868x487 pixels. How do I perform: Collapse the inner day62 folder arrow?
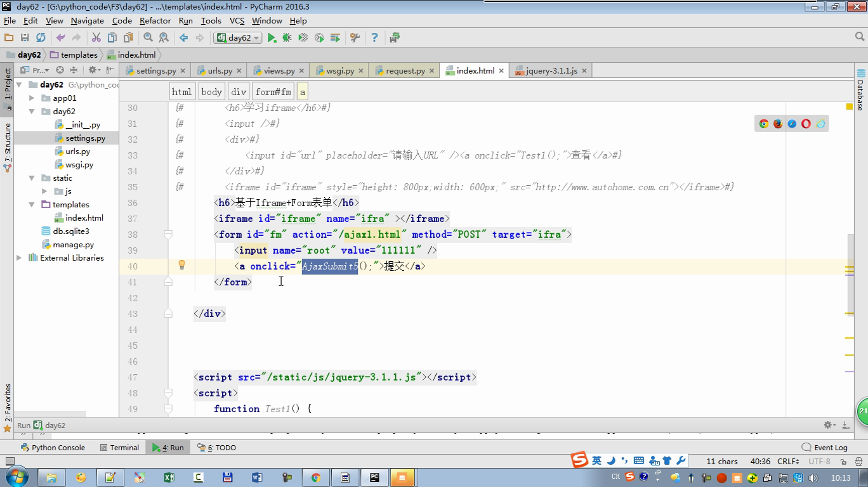coord(32,111)
